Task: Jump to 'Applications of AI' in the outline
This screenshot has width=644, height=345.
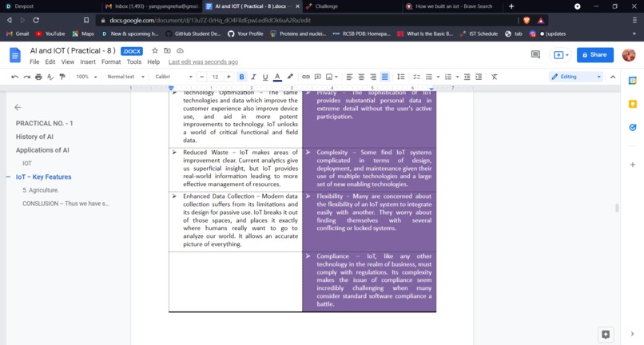Action: click(x=42, y=150)
